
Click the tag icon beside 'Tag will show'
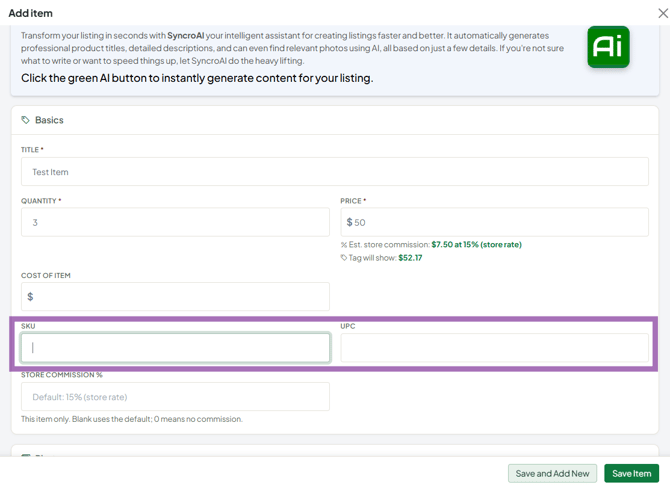click(x=344, y=258)
